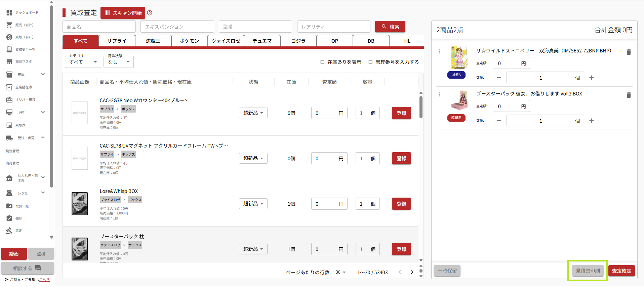Open the ダッシュボード sidebar icon

9,12
